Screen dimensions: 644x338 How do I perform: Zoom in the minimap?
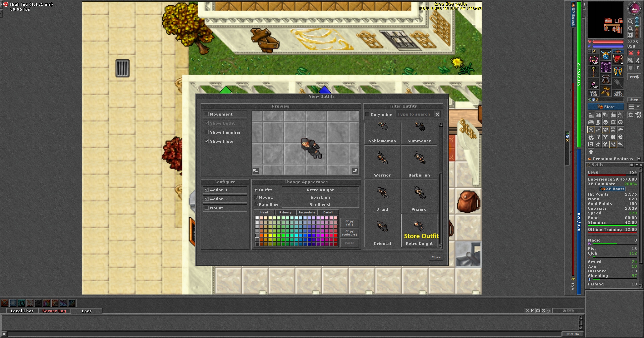[x=631, y=28]
